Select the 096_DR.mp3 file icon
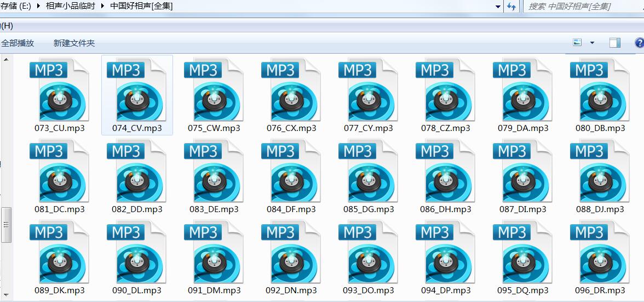 (600, 252)
